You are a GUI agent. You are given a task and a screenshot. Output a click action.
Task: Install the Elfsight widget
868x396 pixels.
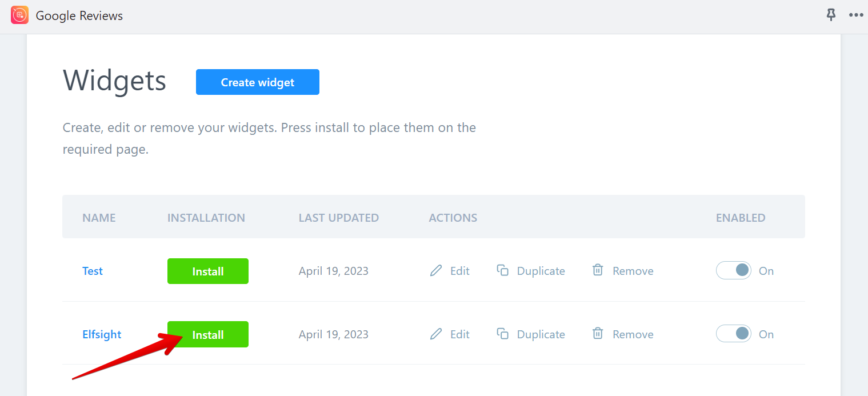pos(207,334)
